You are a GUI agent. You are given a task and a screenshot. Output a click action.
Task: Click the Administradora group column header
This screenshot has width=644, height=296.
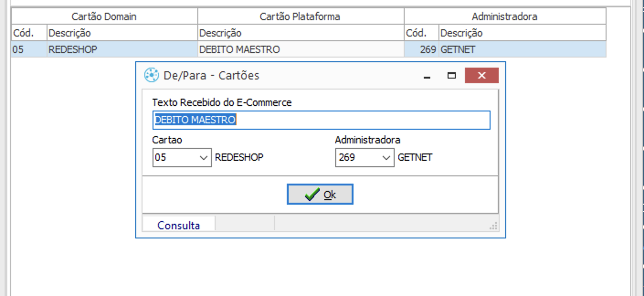click(505, 16)
